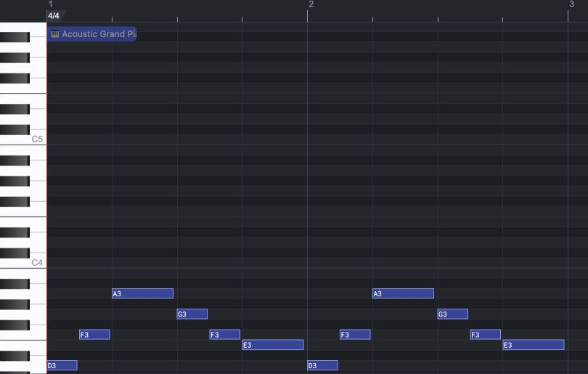Image resolution: width=588 pixels, height=374 pixels.
Task: Play the D#3 black piano key
Action: (15, 356)
